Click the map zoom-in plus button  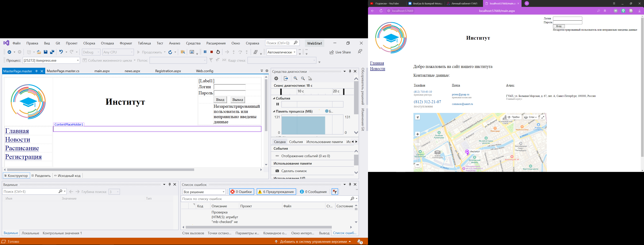(x=417, y=134)
